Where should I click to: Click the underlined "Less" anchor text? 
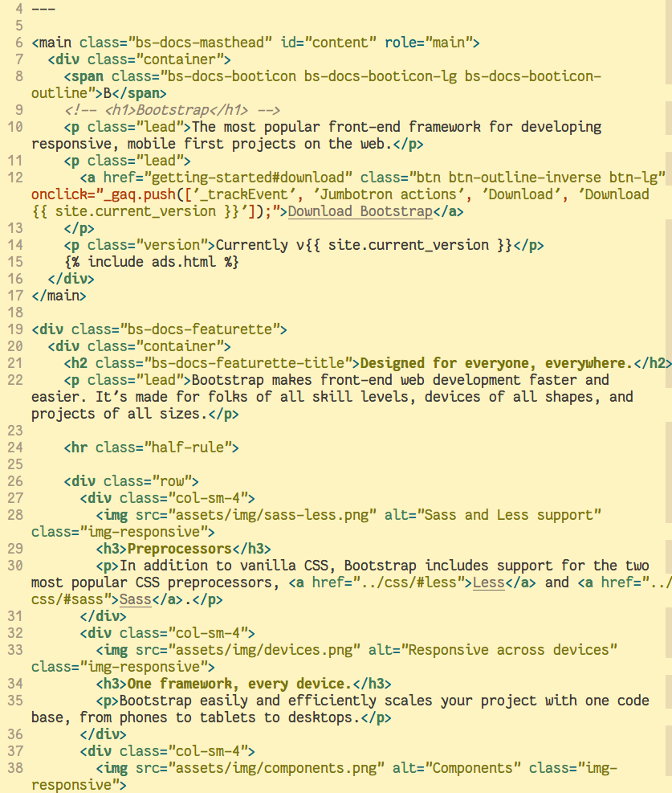(x=489, y=582)
